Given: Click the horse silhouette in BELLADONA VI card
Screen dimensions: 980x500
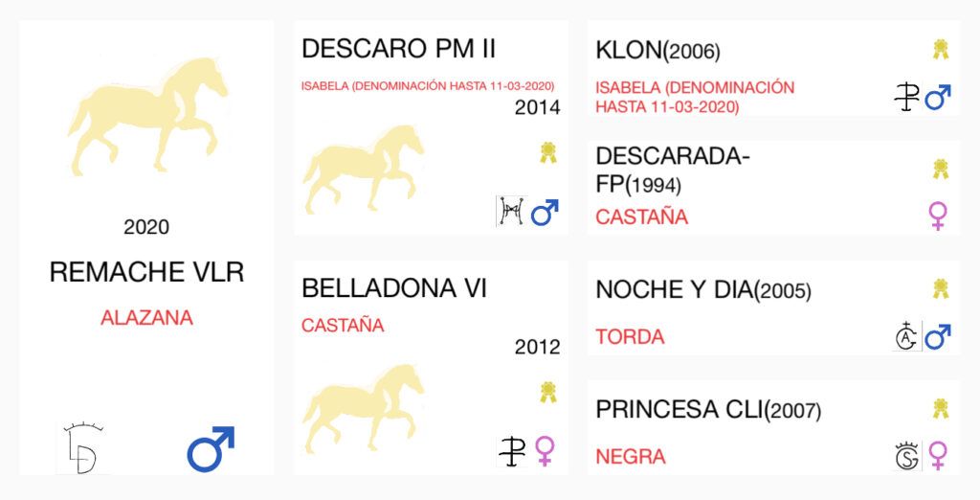Looking at the screenshot, I should (363, 409).
